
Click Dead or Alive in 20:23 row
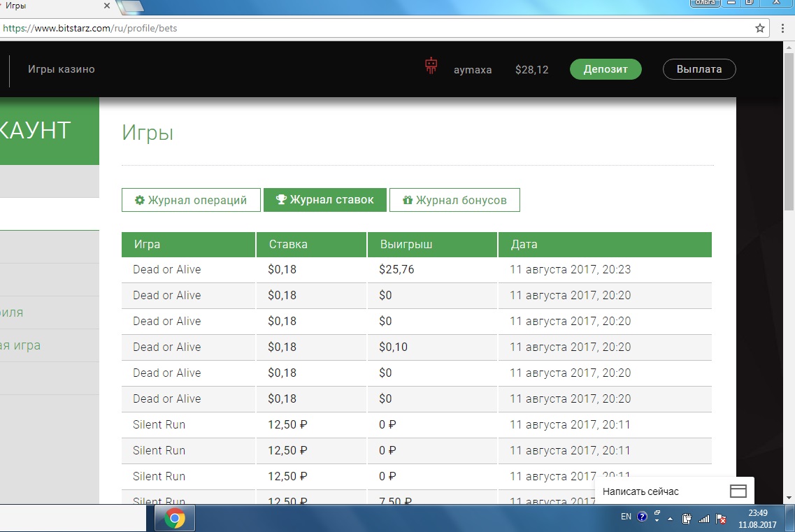167,269
